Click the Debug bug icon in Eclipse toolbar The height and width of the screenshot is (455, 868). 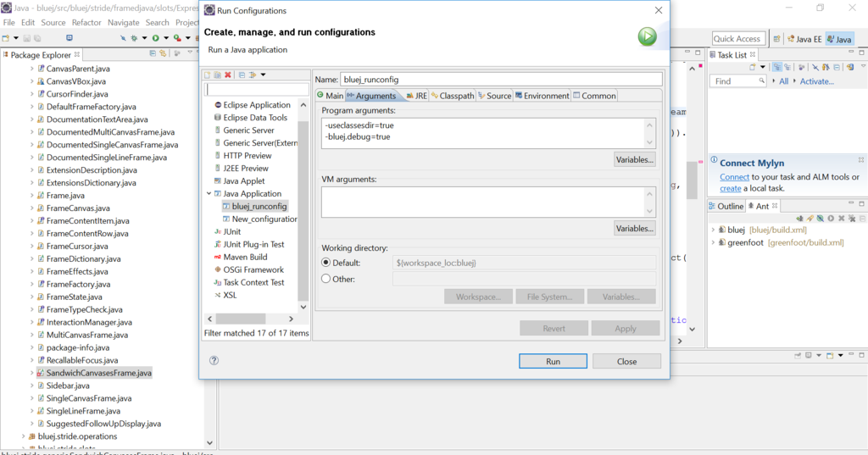click(x=134, y=37)
